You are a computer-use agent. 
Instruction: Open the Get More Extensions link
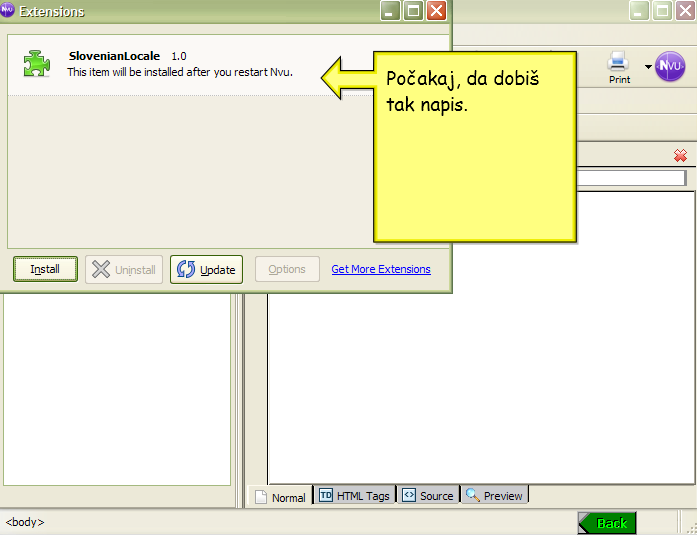[x=381, y=269]
